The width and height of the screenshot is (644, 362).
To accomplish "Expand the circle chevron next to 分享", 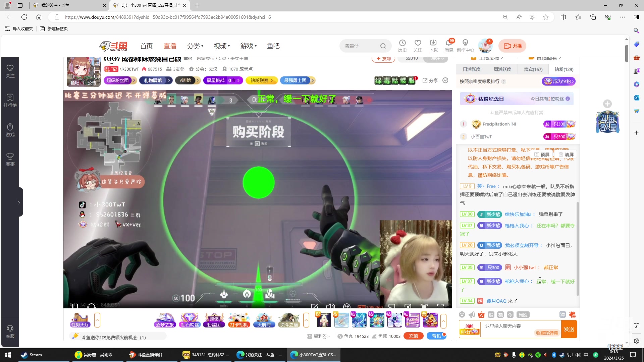I will tap(445, 80).
